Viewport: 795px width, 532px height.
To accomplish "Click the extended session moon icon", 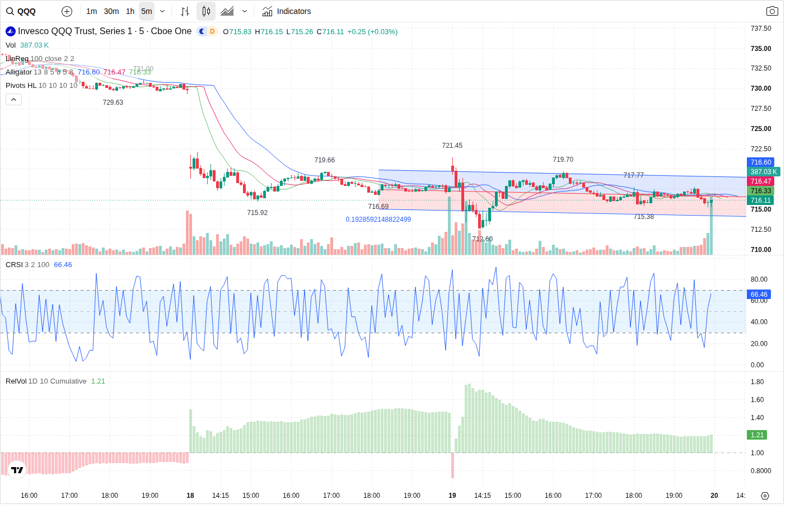I will [202, 31].
